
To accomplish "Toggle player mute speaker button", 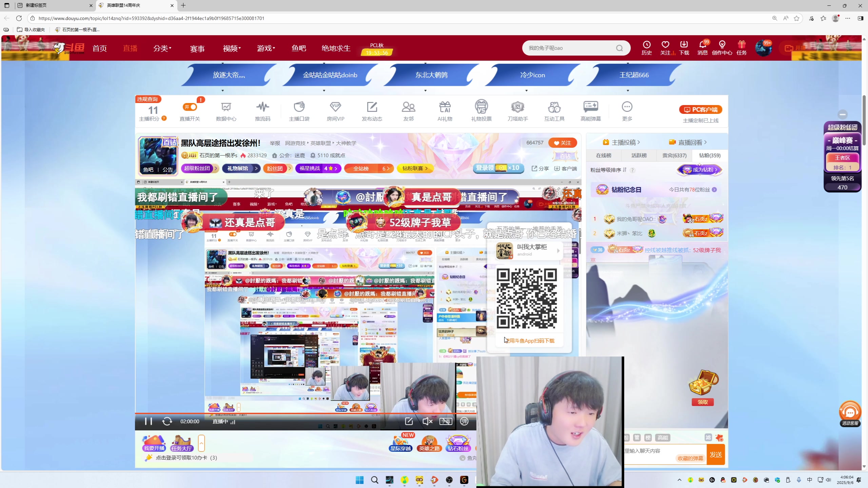I will (x=427, y=421).
